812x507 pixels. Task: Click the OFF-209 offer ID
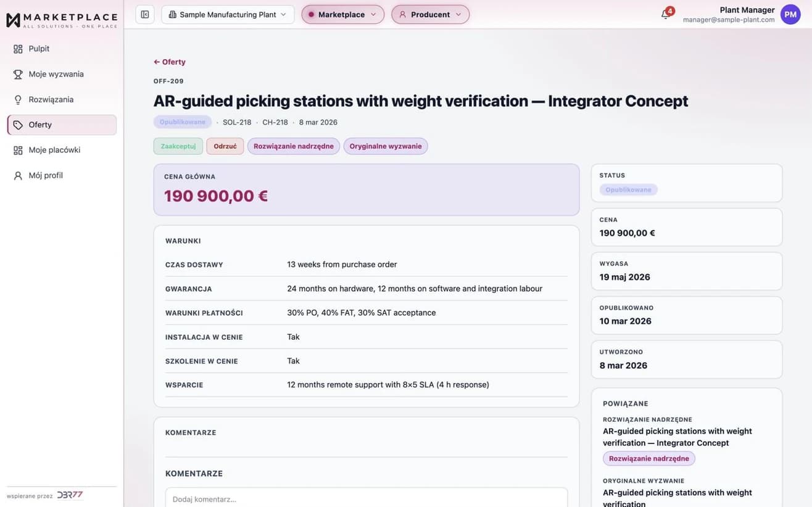[168, 81]
